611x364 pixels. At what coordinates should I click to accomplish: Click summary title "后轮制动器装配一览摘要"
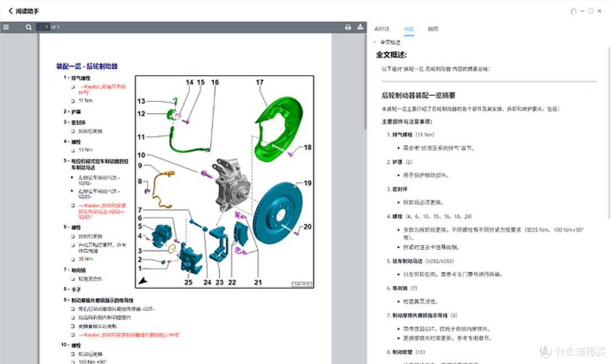pyautogui.click(x=419, y=96)
